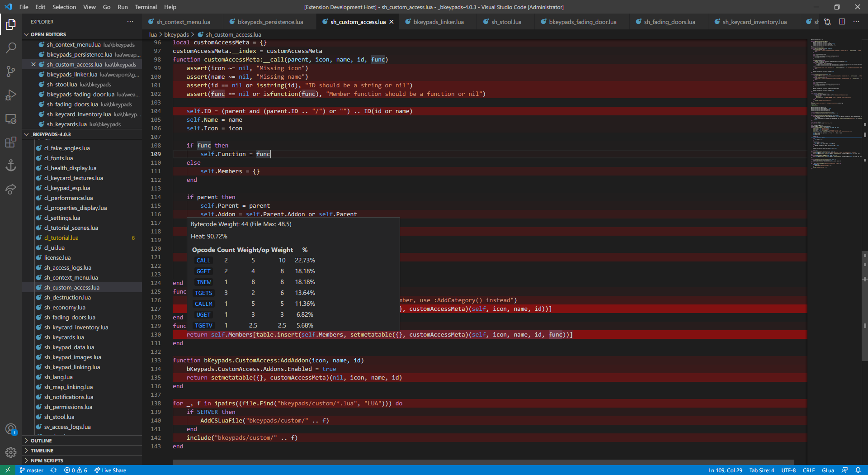Expand the Outline panel
Image resolution: width=868 pixels, height=475 pixels.
tap(41, 441)
